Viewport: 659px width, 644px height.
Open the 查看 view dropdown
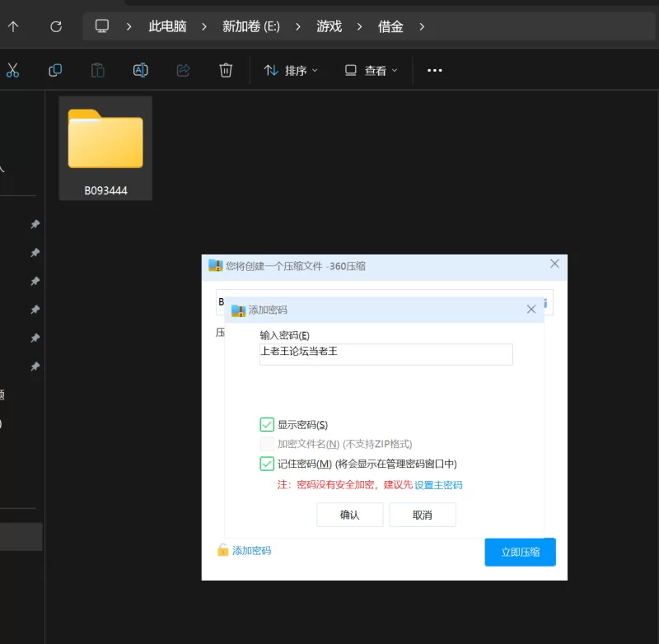(x=371, y=70)
